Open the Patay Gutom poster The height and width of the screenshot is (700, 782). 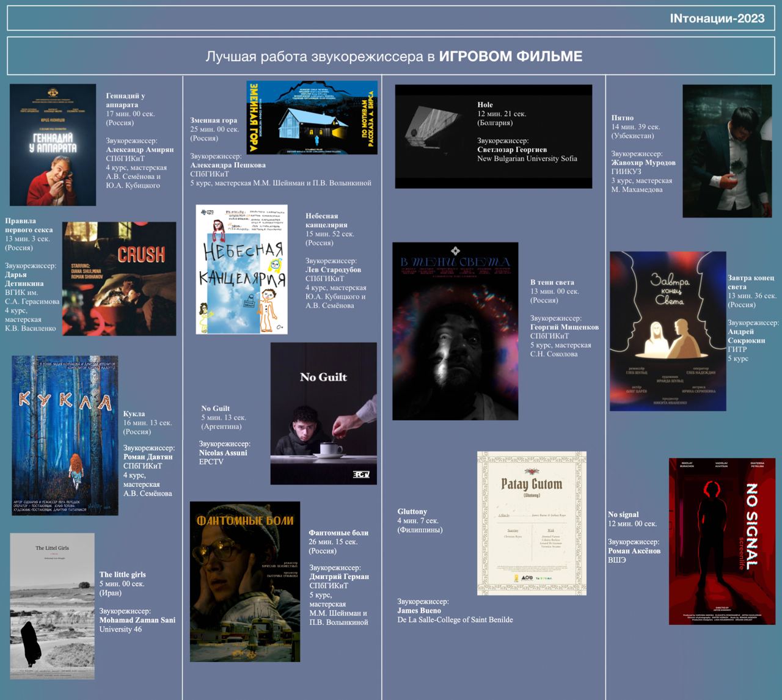click(x=532, y=523)
